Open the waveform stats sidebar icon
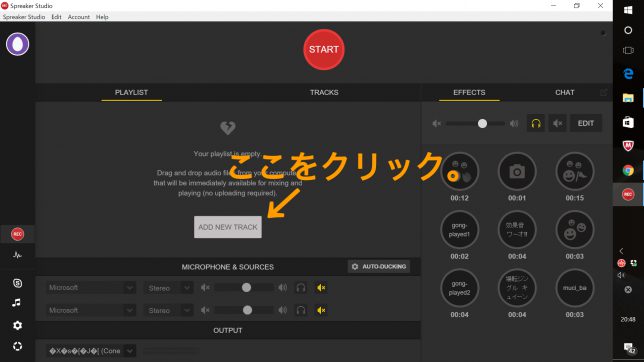 tap(17, 255)
